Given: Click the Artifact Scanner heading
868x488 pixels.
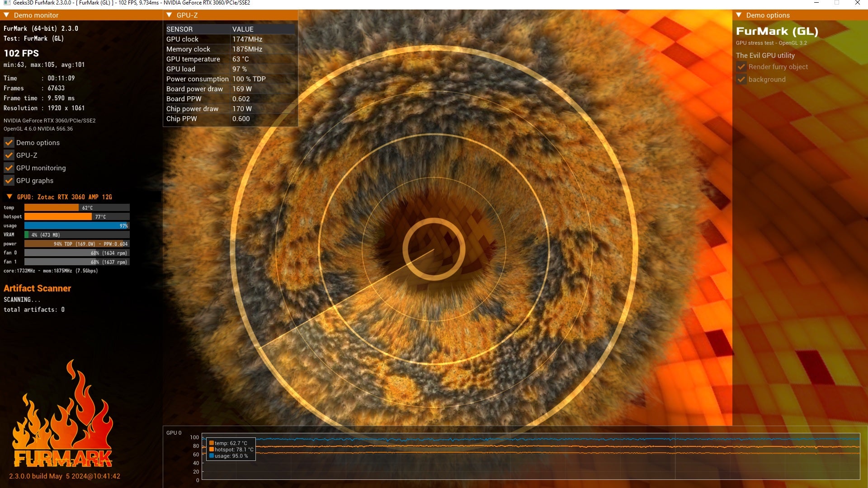Looking at the screenshot, I should (x=37, y=288).
